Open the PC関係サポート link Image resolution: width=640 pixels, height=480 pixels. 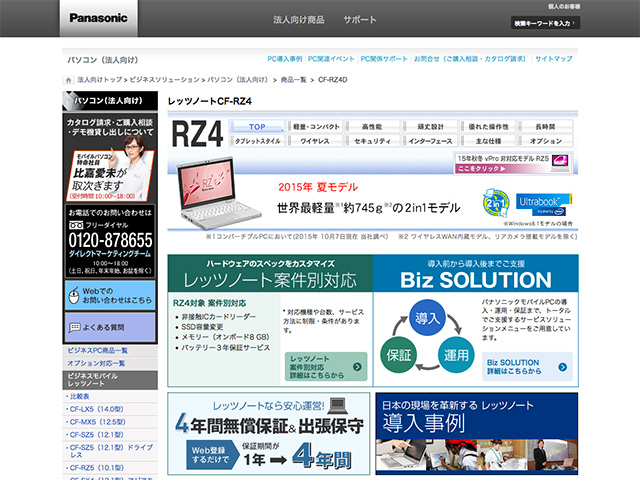pyautogui.click(x=384, y=59)
